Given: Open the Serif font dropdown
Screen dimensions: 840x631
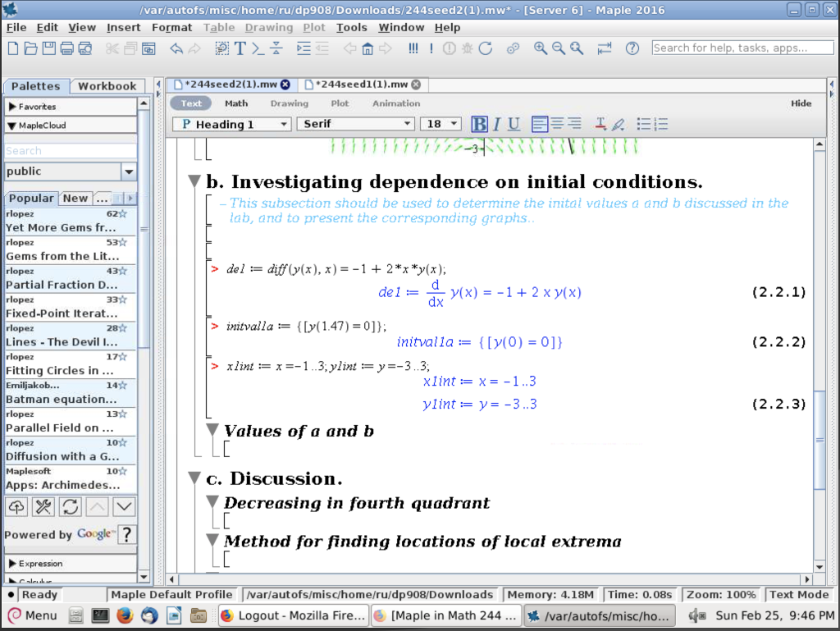Looking at the screenshot, I should [355, 124].
